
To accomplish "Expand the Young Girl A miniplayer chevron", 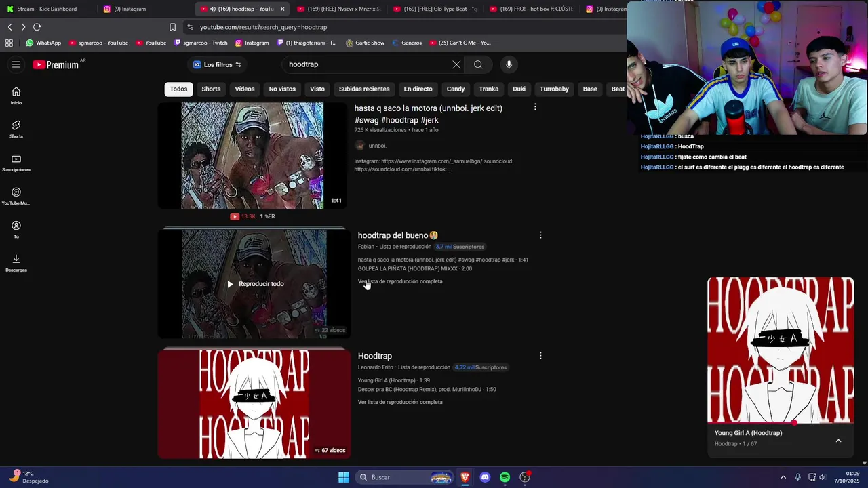I will 838,441.
